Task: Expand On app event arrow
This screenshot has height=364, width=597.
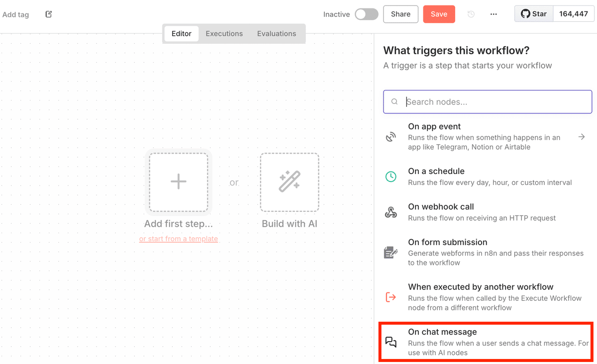Action: click(x=582, y=137)
